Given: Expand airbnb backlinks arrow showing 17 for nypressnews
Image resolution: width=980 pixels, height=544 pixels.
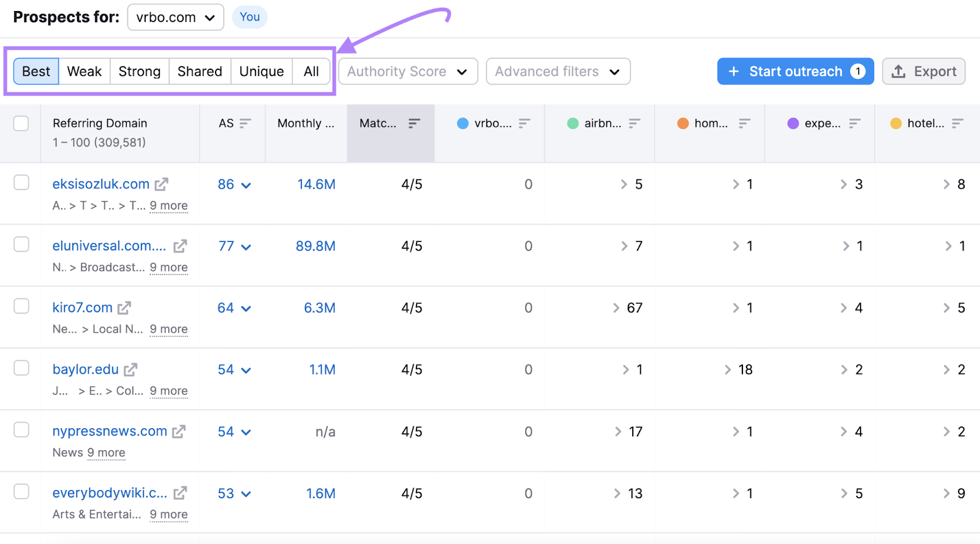Looking at the screenshot, I should (x=618, y=432).
